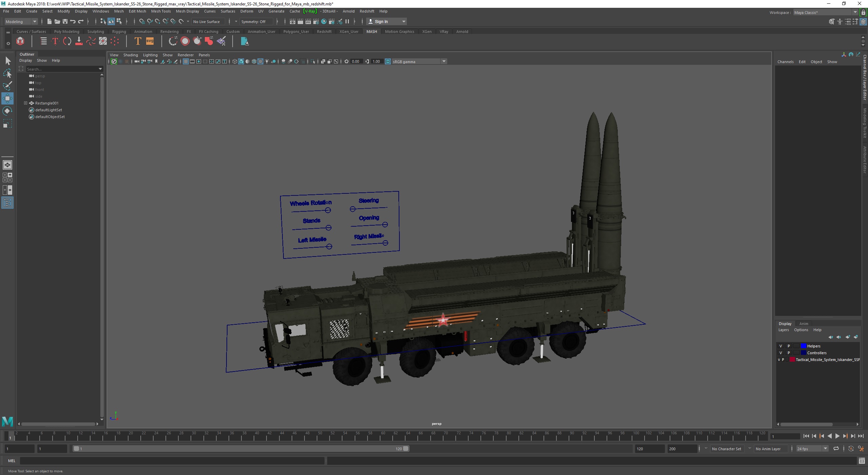Screen dimensions: 868x475
Task: Click the MEL command line input
Action: tap(172, 460)
